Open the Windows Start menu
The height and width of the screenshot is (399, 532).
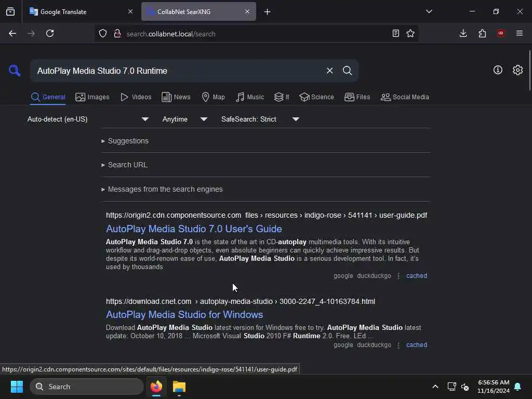[x=17, y=387]
